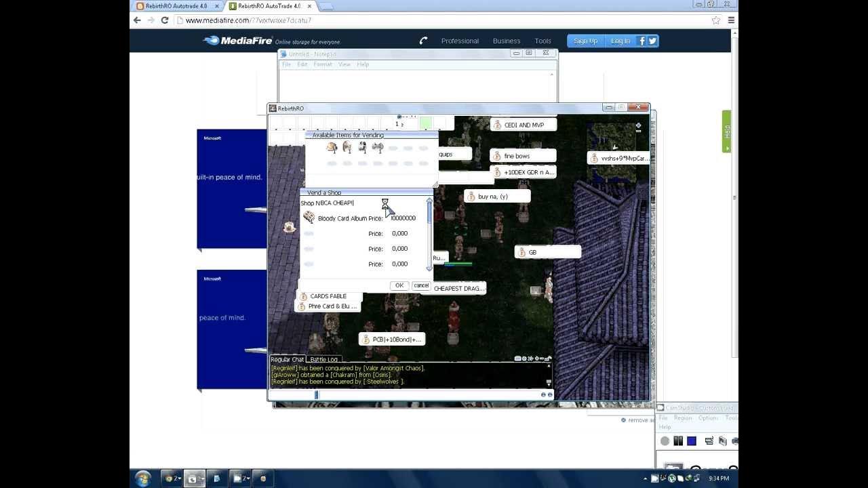
Task: Click the CamStudio record button
Action: [665, 441]
